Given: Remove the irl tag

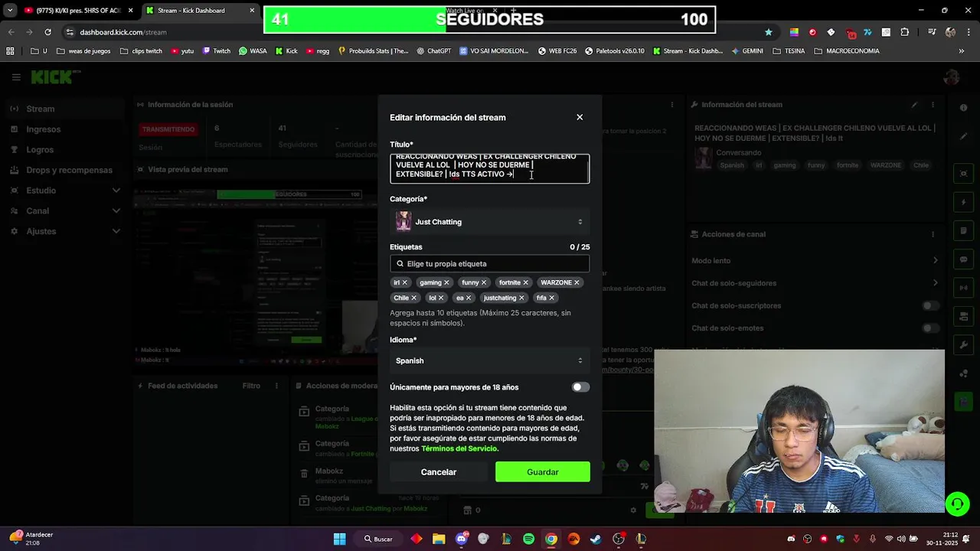Looking at the screenshot, I should (x=405, y=282).
